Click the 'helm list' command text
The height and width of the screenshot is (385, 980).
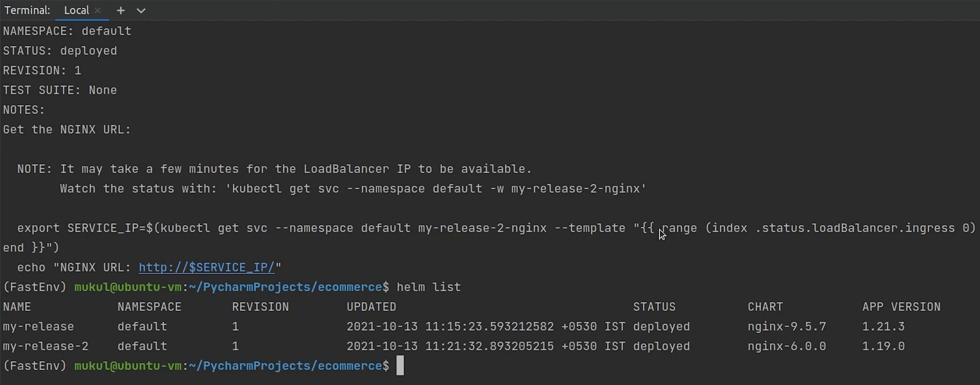[x=428, y=287]
